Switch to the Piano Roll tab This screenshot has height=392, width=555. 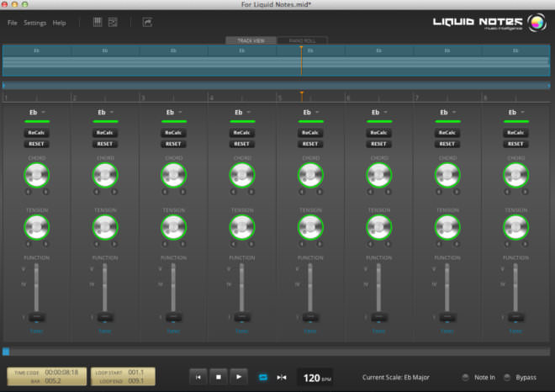[x=302, y=40]
